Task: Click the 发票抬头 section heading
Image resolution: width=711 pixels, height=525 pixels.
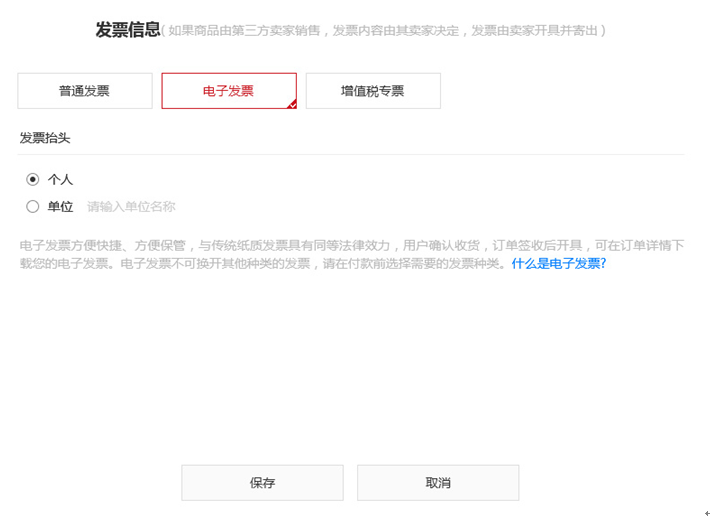Action: coord(45,138)
